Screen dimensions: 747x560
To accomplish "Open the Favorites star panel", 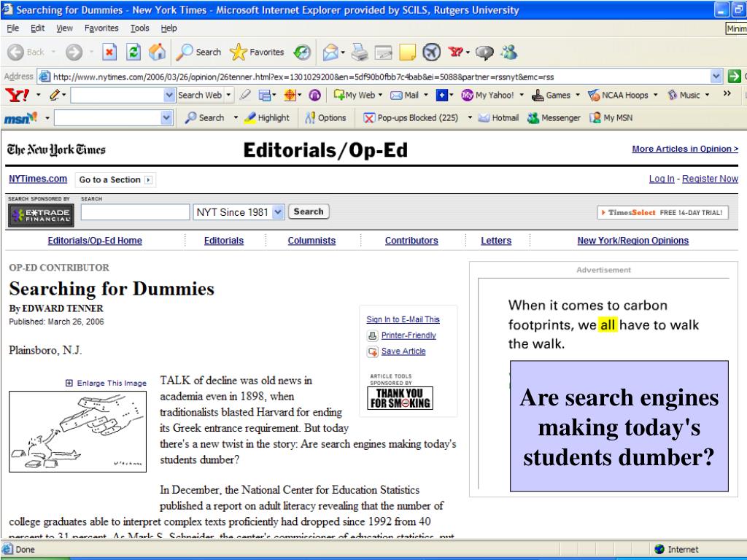I will (x=257, y=52).
